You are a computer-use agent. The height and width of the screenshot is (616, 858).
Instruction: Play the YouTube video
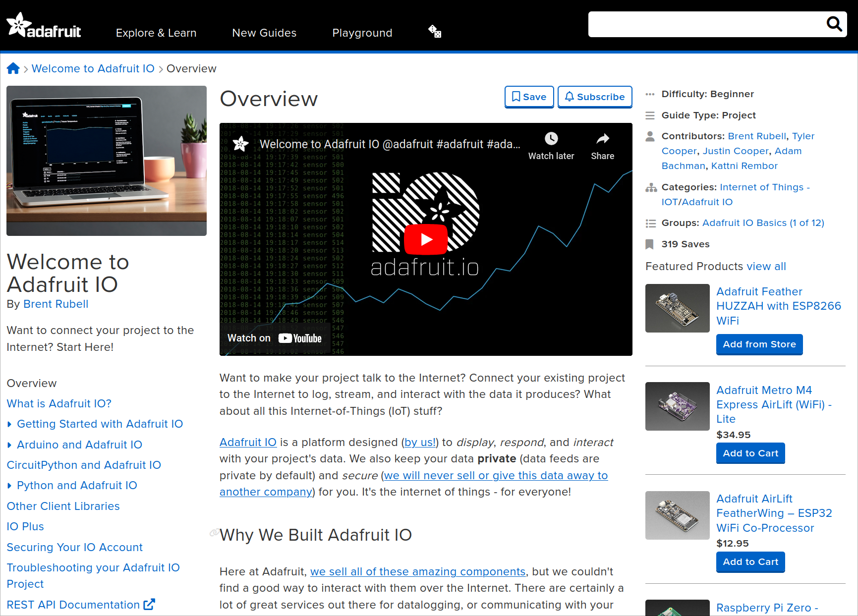click(x=426, y=239)
